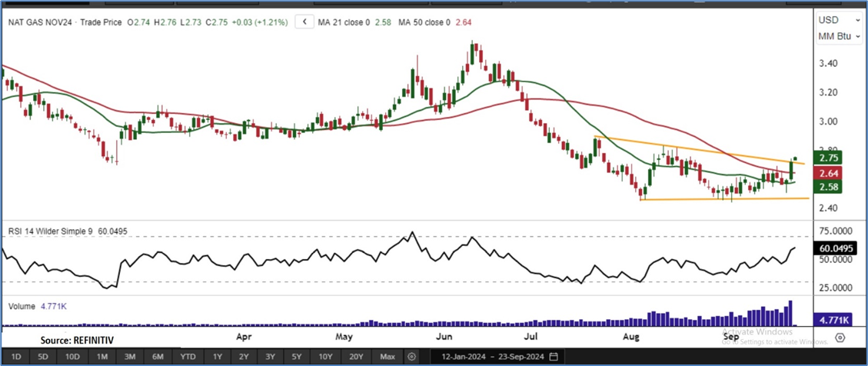Click the Apr label on time axis
This screenshot has width=868, height=366.
tap(244, 336)
